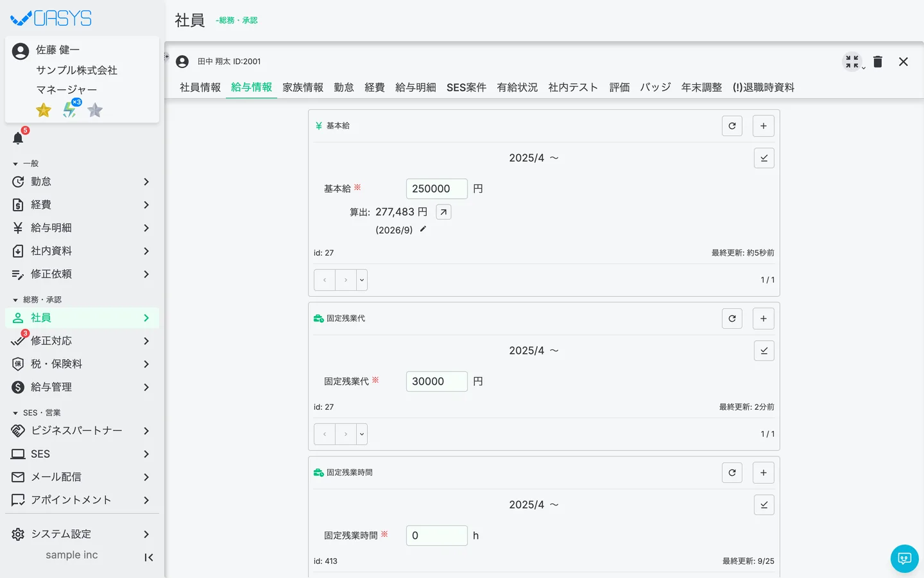Open 固定残業代 pagination dropdown arrow
924x578 pixels.
pos(362,434)
